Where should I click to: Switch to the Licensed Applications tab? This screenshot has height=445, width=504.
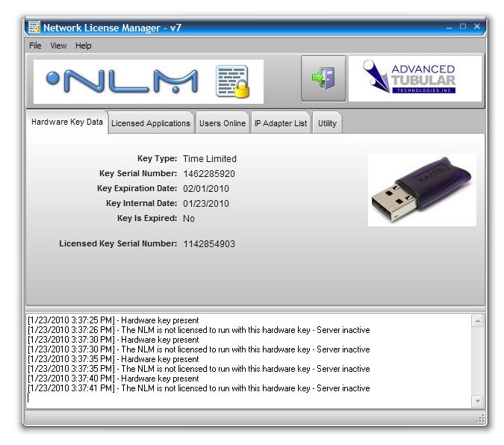click(151, 123)
